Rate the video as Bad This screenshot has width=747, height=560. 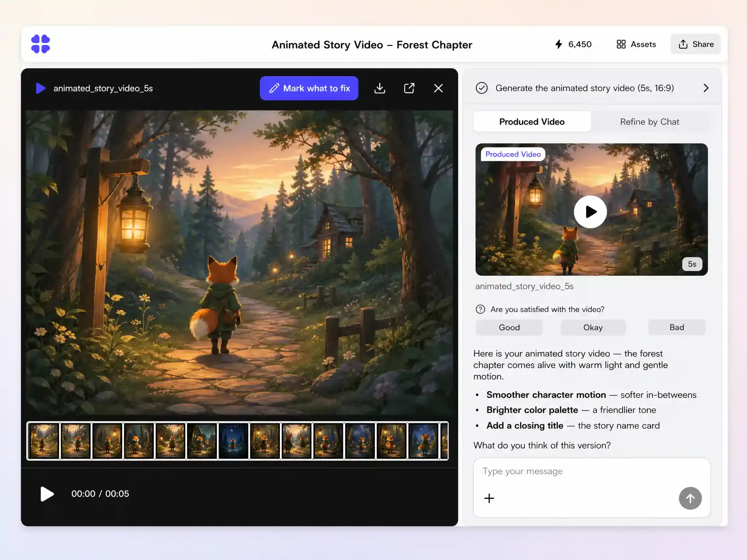pos(677,327)
